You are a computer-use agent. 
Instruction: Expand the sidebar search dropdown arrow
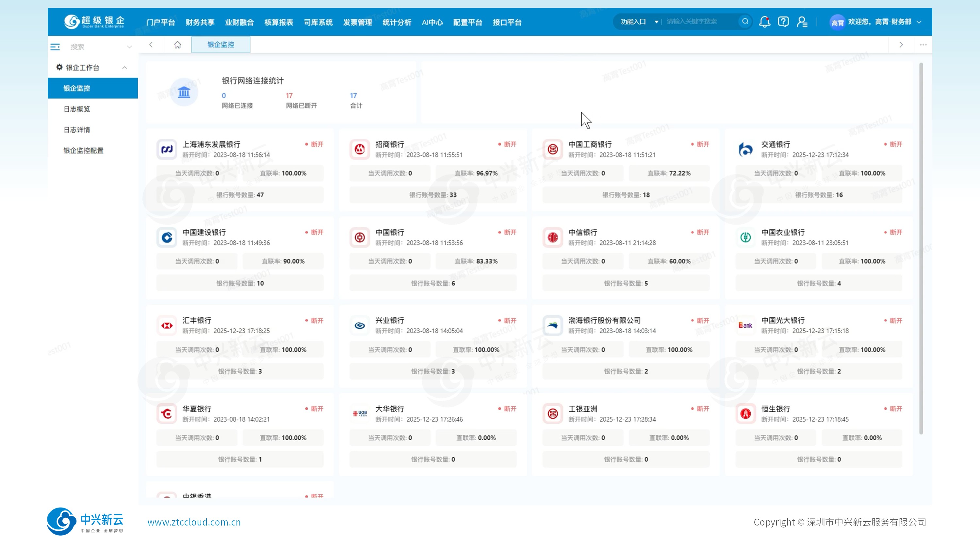click(x=129, y=47)
